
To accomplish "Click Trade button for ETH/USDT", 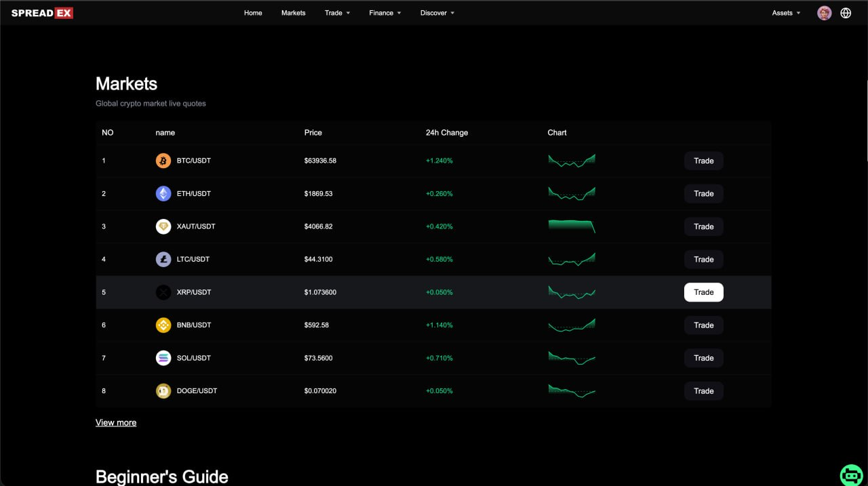I will coord(704,194).
